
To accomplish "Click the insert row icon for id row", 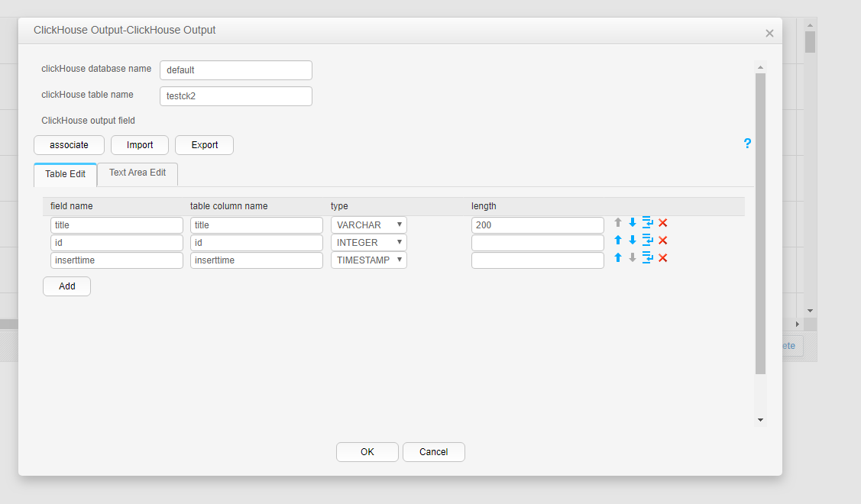I will [647, 240].
